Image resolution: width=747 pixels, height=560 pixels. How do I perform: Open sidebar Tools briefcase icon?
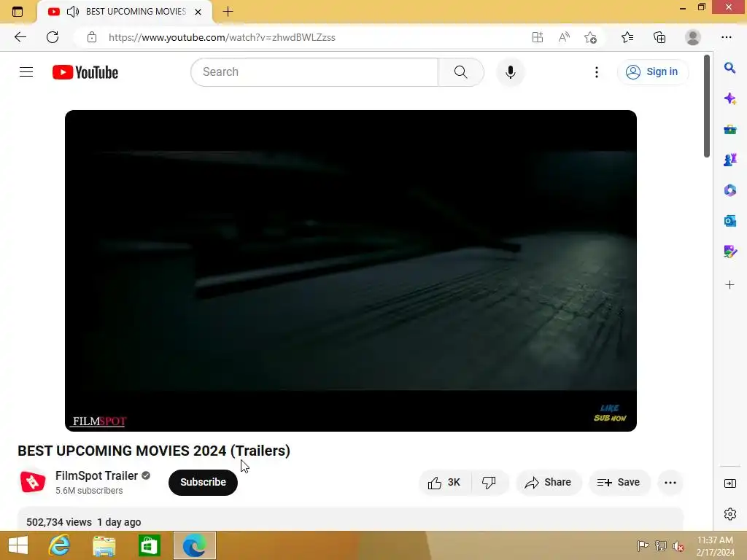pyautogui.click(x=729, y=129)
